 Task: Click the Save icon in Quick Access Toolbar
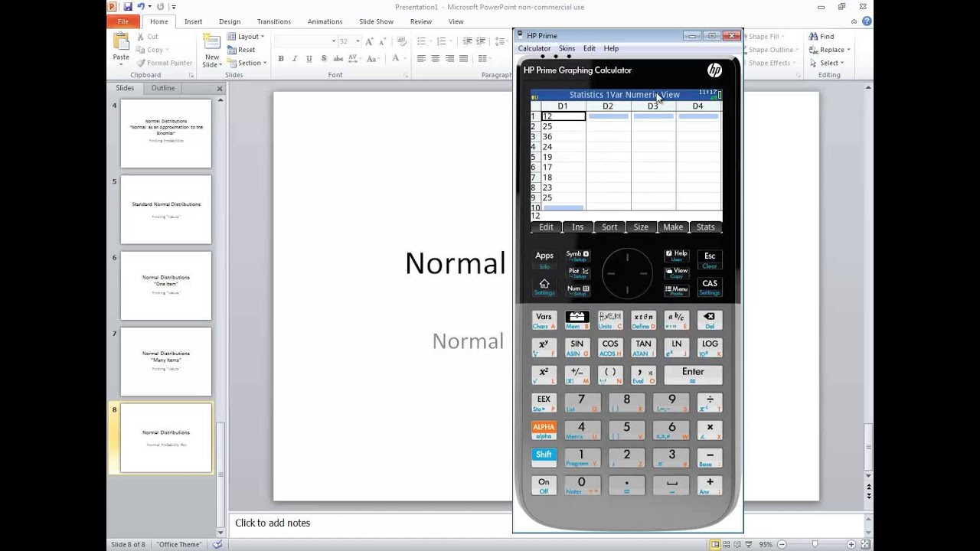click(128, 7)
